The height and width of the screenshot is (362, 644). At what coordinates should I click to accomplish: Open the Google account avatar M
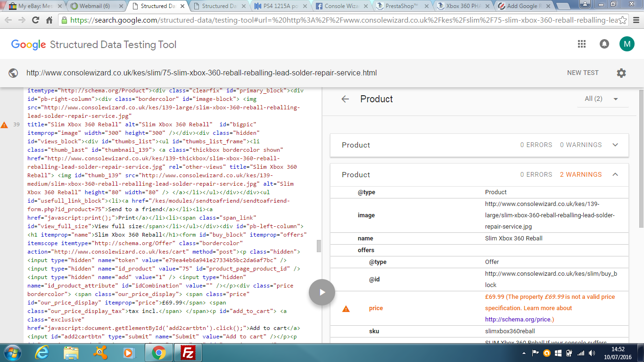click(627, 44)
